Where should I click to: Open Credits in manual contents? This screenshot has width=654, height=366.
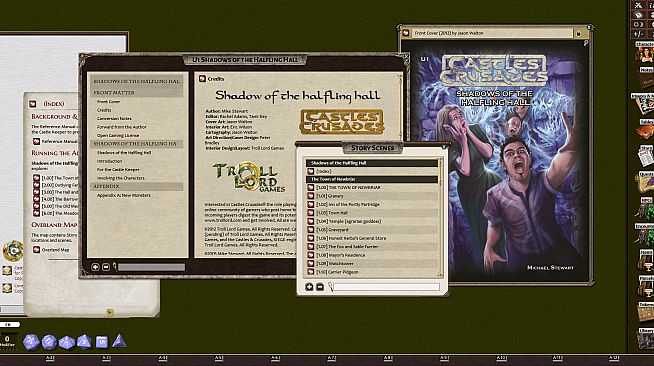[104, 110]
